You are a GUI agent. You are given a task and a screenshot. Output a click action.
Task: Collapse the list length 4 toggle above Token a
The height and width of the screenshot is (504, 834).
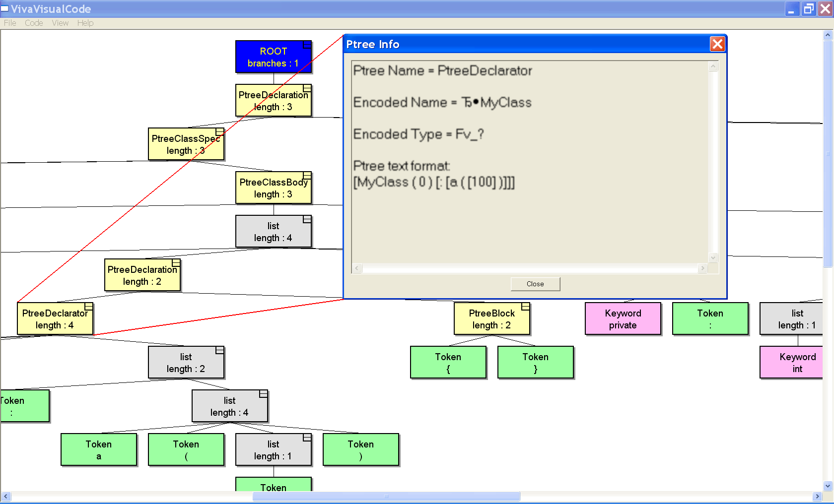click(x=264, y=394)
